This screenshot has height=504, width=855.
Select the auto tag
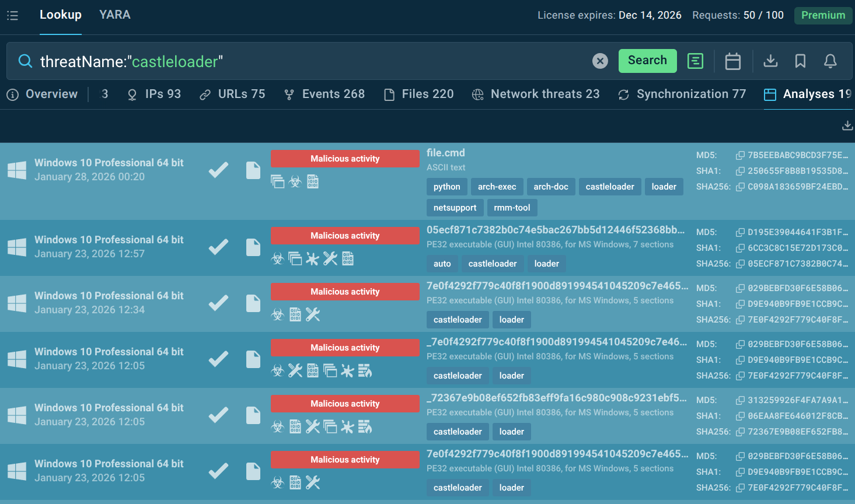pyautogui.click(x=442, y=264)
